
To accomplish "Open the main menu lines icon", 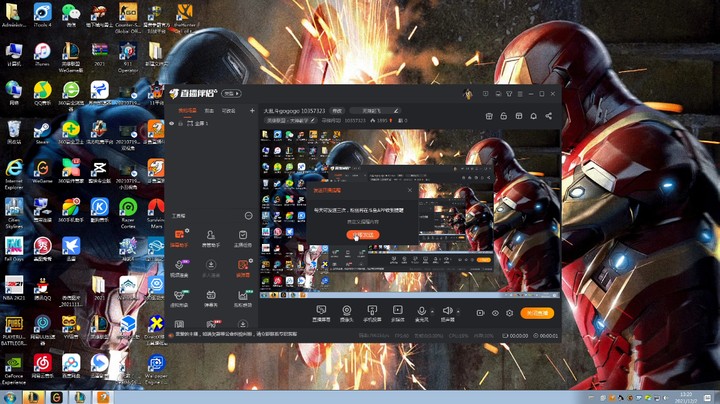I will [x=520, y=94].
